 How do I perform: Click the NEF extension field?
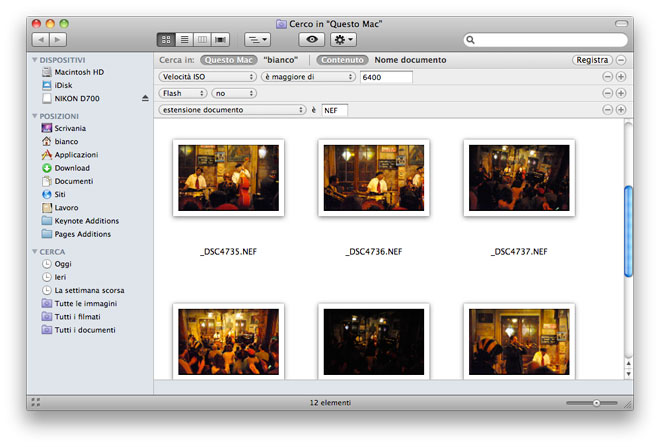335,110
